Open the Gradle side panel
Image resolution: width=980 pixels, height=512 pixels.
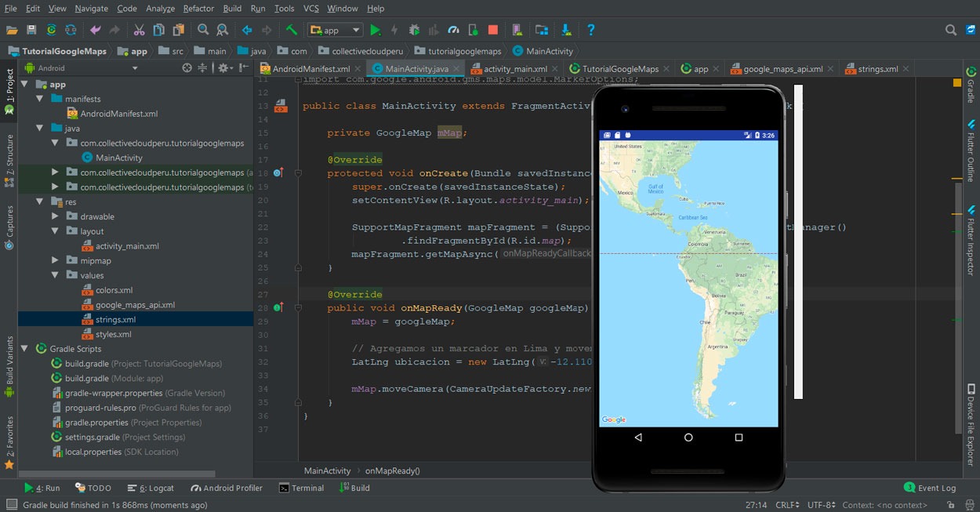tap(971, 85)
